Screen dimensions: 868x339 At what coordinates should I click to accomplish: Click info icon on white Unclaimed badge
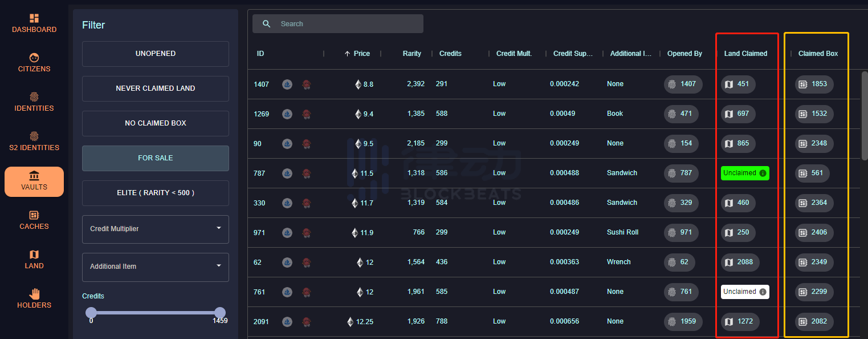pos(762,292)
